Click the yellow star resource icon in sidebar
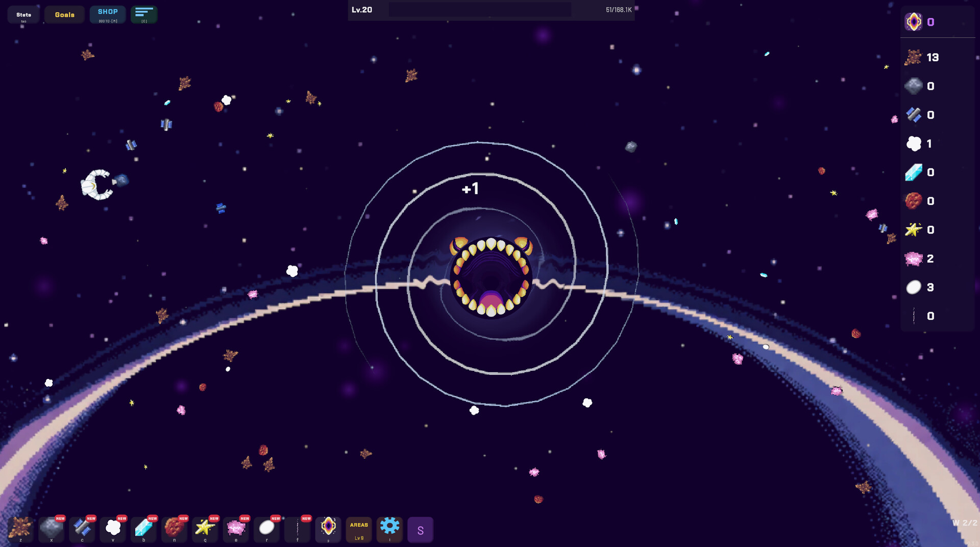The height and width of the screenshot is (547, 980). pos(913,230)
